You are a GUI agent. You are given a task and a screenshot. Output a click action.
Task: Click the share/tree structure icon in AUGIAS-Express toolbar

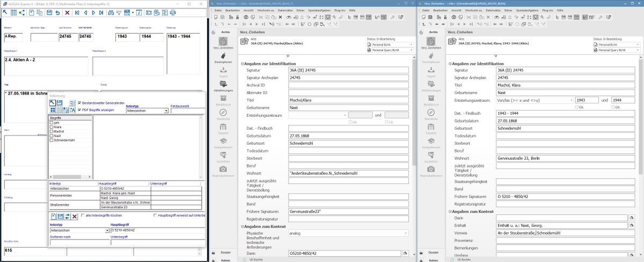click(x=22, y=12)
